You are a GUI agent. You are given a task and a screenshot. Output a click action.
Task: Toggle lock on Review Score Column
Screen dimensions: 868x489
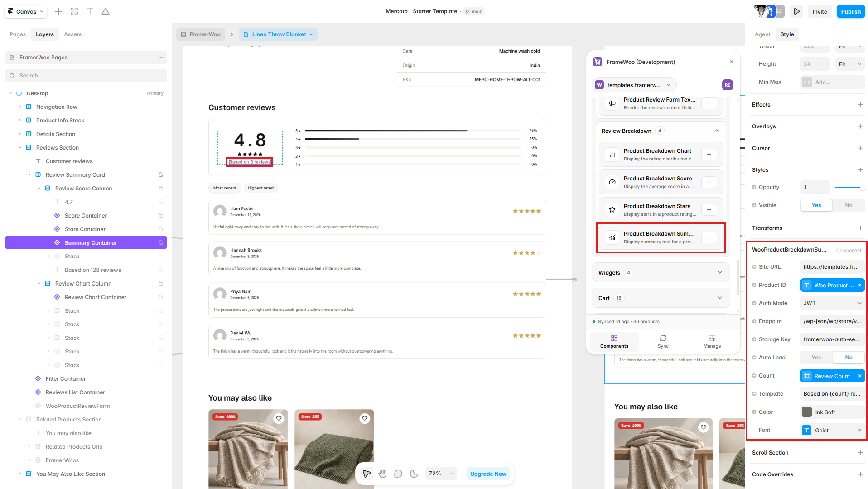pos(161,188)
